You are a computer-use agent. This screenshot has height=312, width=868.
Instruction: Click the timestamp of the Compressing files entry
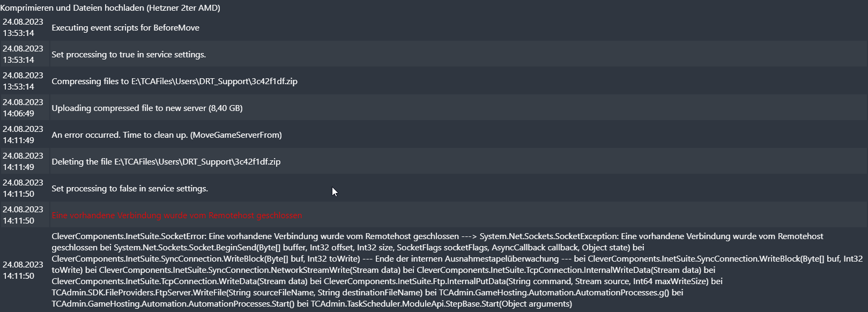23,81
